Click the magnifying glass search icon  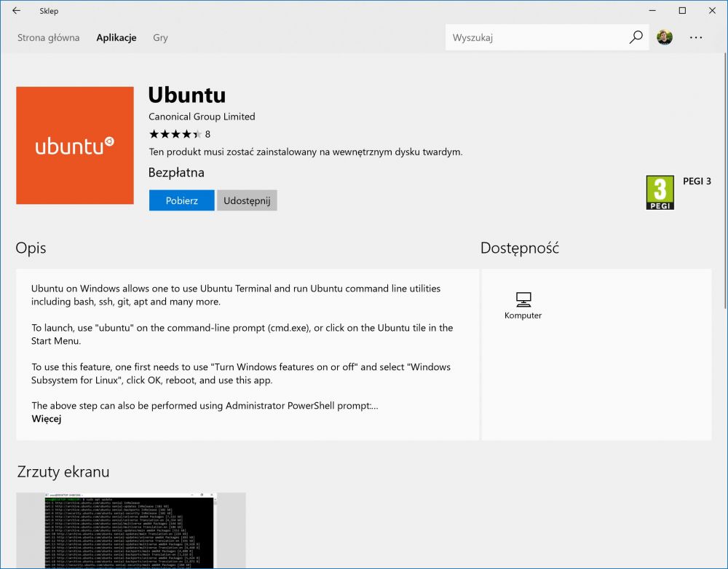click(636, 37)
